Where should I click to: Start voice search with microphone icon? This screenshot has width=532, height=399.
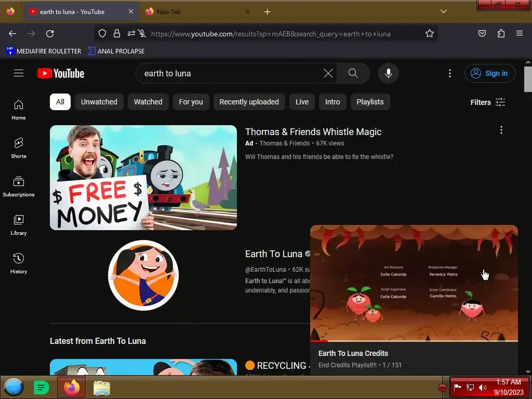tap(389, 73)
